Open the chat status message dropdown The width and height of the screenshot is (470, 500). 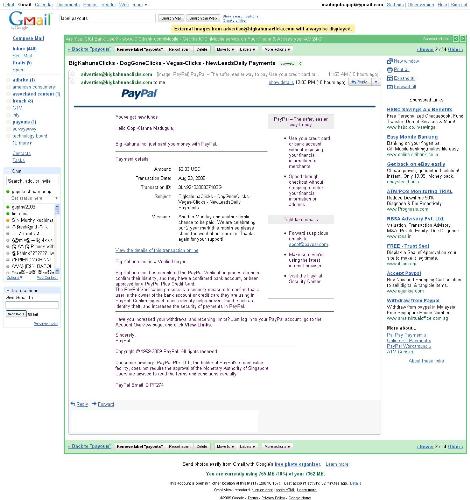click(x=56, y=198)
